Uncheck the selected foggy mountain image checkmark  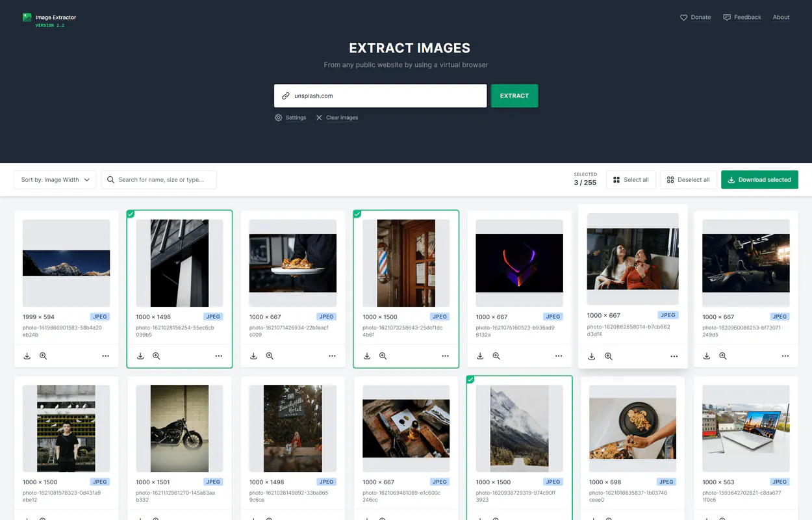[470, 380]
